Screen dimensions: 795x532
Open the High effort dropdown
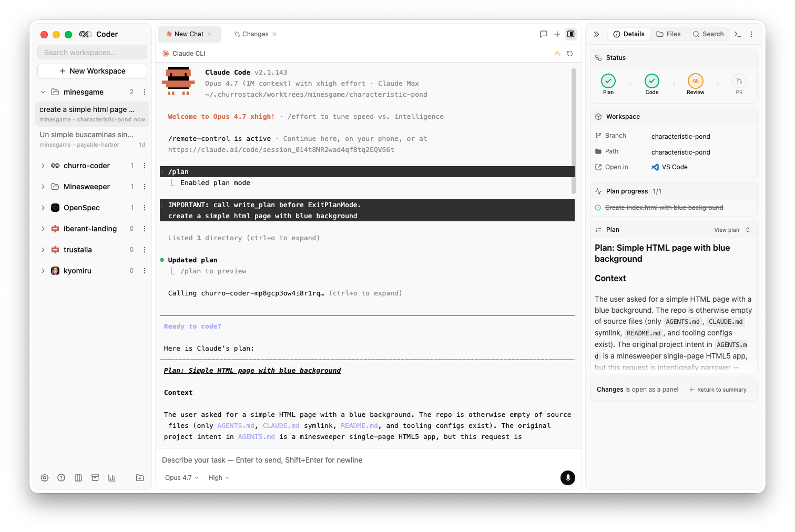(219, 478)
